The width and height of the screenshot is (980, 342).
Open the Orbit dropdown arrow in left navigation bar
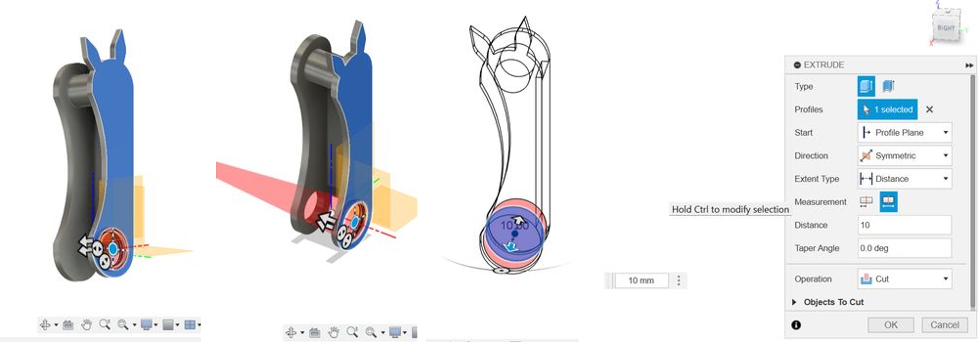[x=56, y=325]
